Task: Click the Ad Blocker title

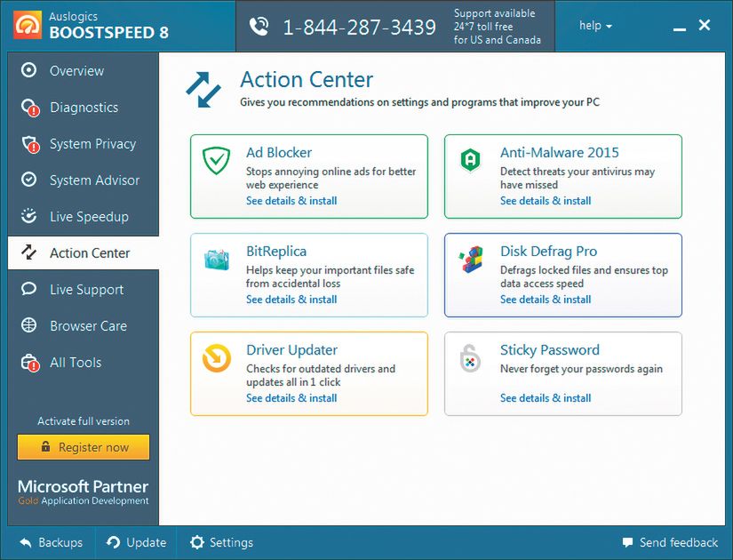Action: tap(279, 153)
